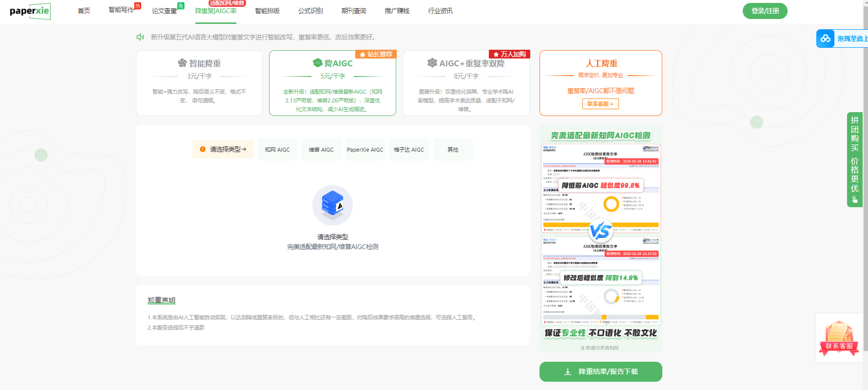Open the 期刊查询 navigation item

[354, 11]
